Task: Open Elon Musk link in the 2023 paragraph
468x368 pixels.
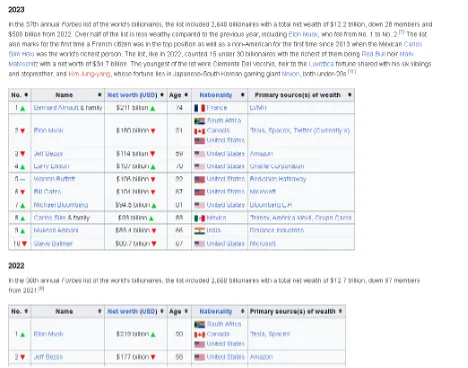Action: (303, 34)
